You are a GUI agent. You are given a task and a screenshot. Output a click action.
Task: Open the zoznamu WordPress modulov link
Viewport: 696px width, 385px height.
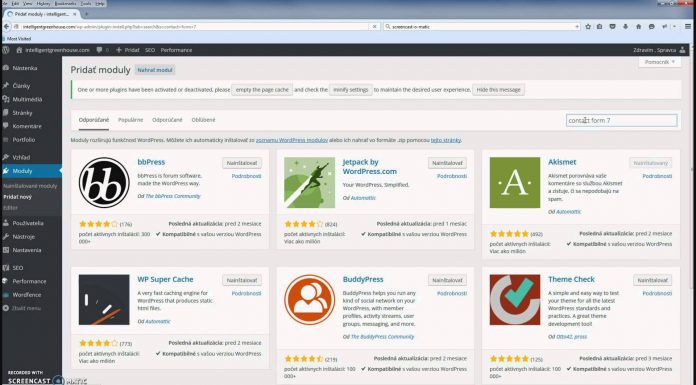tap(292, 140)
